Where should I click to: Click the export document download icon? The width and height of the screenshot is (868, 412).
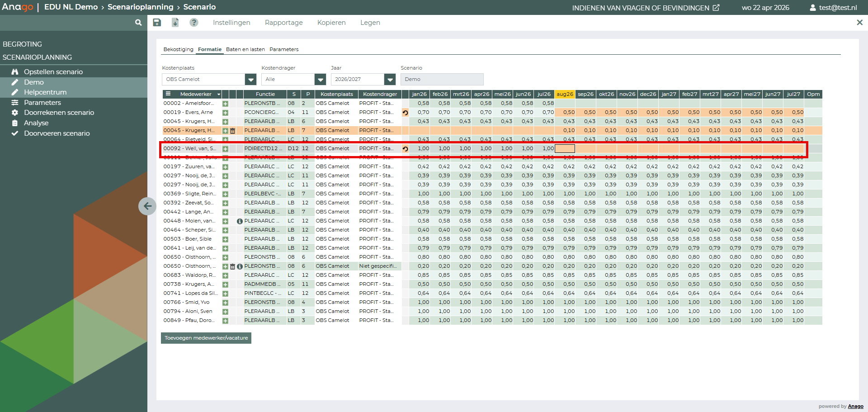click(175, 23)
